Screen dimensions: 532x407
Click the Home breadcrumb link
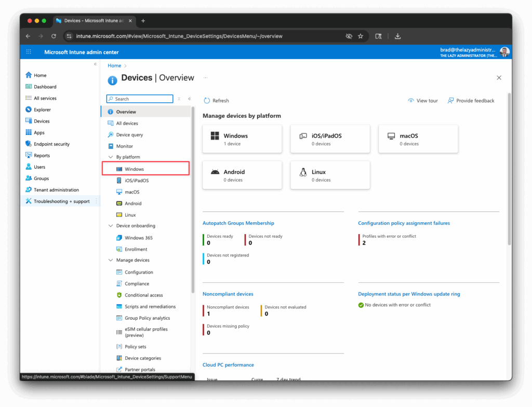(114, 65)
